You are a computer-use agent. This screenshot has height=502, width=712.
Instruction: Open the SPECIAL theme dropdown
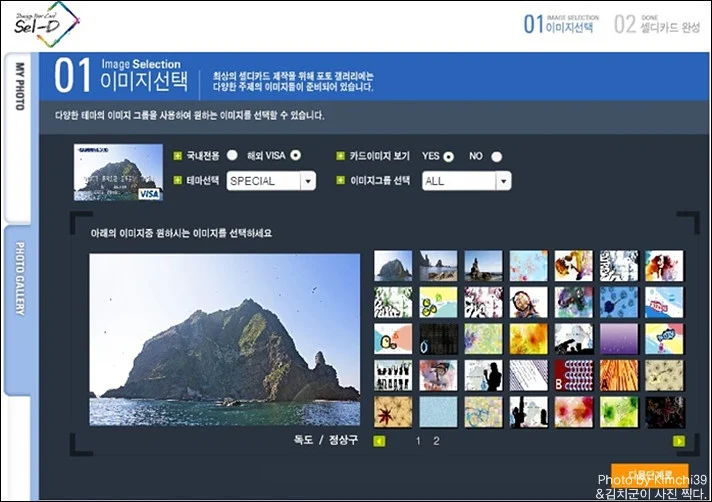271,181
